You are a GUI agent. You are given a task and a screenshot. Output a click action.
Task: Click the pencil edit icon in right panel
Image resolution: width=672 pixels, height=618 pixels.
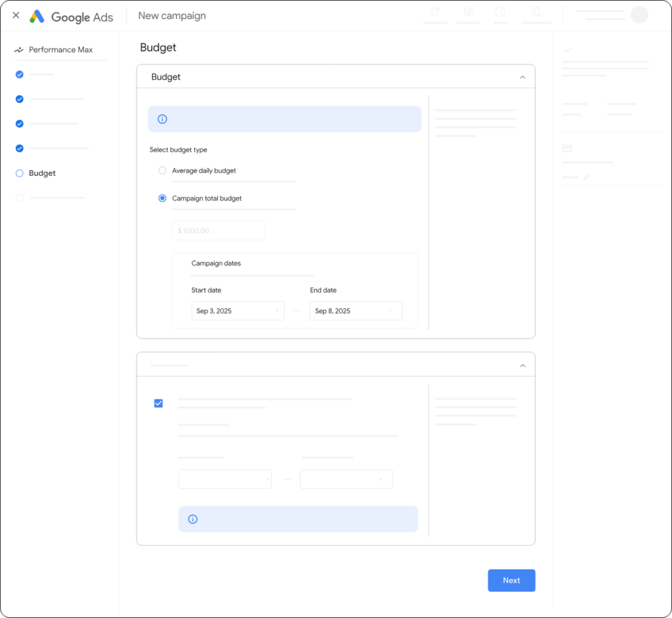[x=587, y=177]
